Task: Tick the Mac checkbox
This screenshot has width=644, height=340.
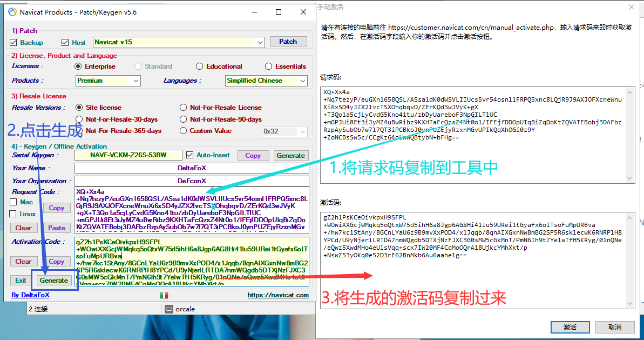Action: (13, 202)
